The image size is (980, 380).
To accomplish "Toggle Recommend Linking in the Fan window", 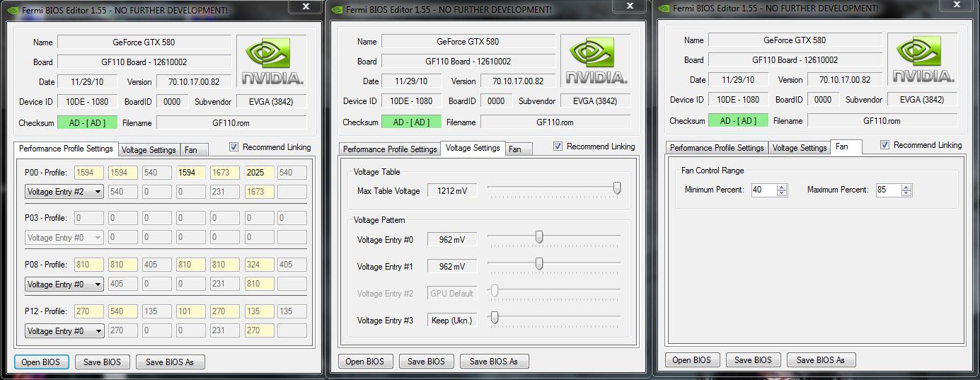I will 884,145.
